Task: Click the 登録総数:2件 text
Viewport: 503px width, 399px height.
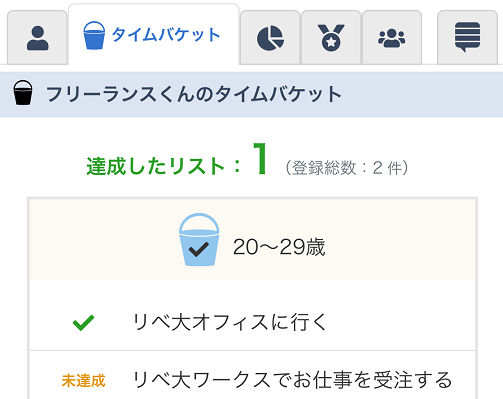Action: [347, 167]
